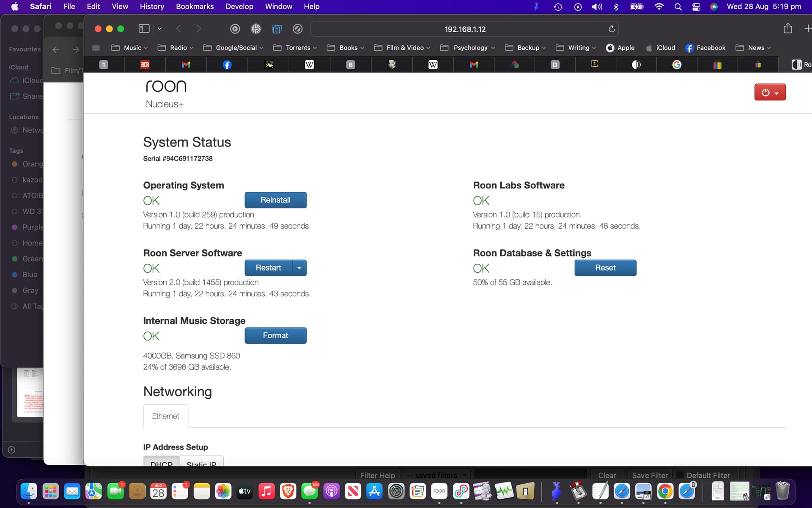The width and height of the screenshot is (812, 508).
Task: Click the roon logo
Action: (166, 86)
